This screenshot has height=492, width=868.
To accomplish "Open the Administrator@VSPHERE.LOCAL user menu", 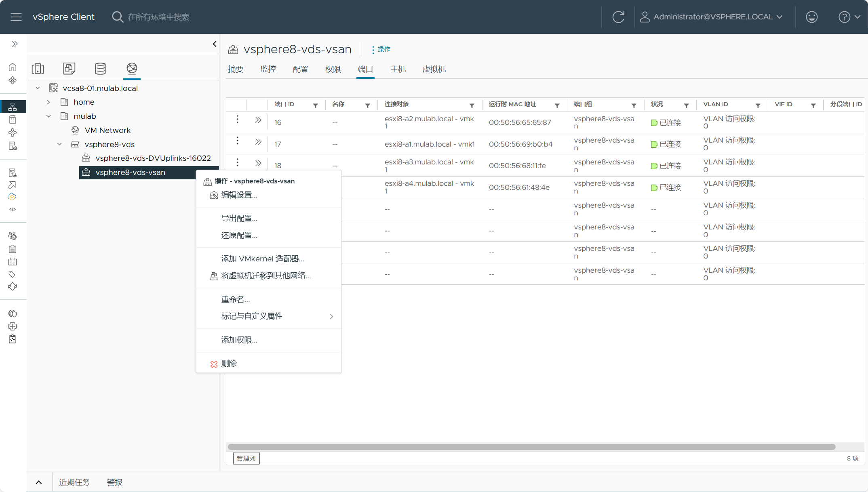I will [x=712, y=17].
